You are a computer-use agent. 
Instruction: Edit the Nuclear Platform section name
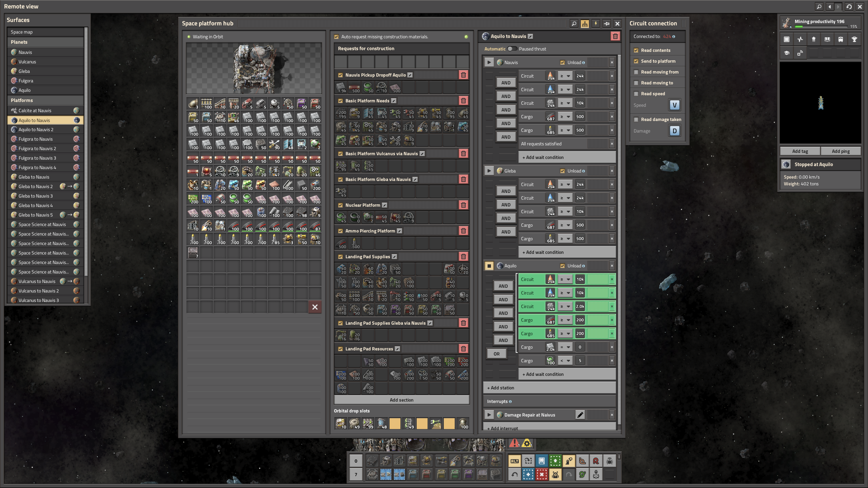pyautogui.click(x=384, y=205)
